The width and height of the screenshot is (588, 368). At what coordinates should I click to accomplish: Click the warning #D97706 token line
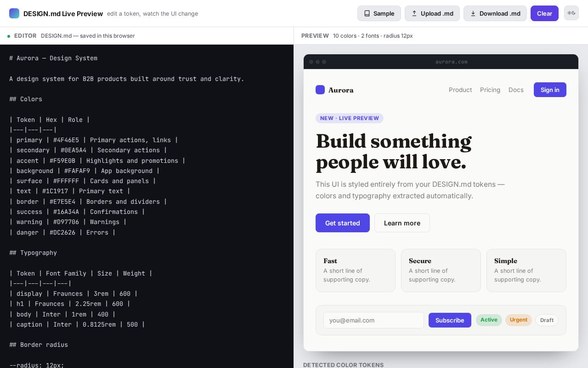pos(68,222)
